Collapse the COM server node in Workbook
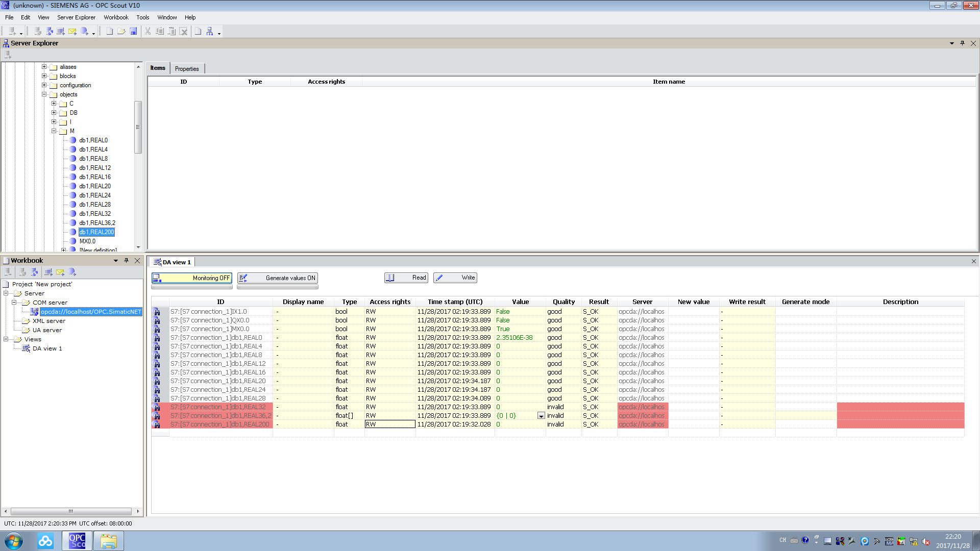 pos(15,303)
